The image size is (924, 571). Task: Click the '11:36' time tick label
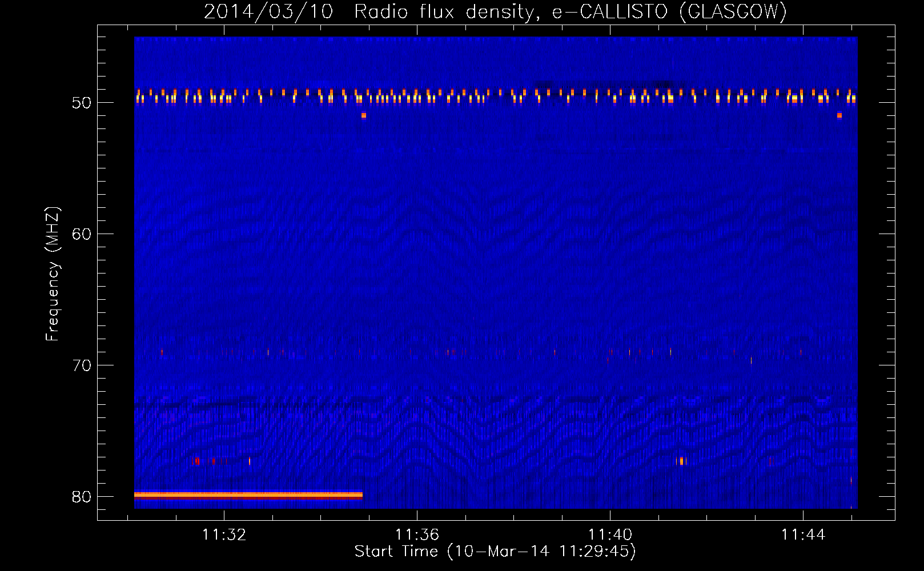(x=417, y=534)
